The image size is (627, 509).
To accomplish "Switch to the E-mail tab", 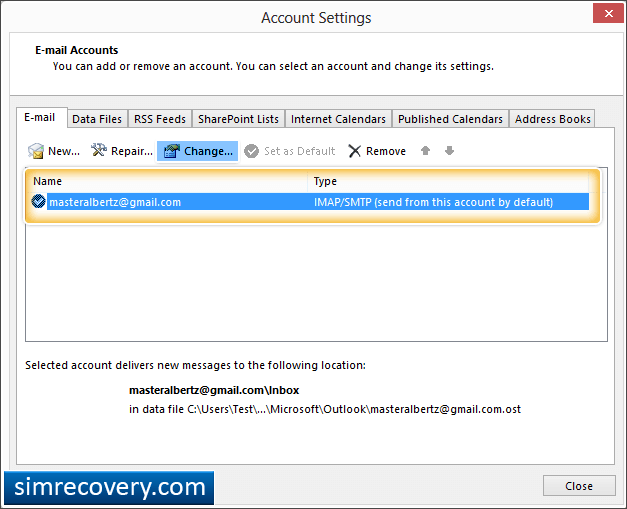I will pyautogui.click(x=40, y=118).
